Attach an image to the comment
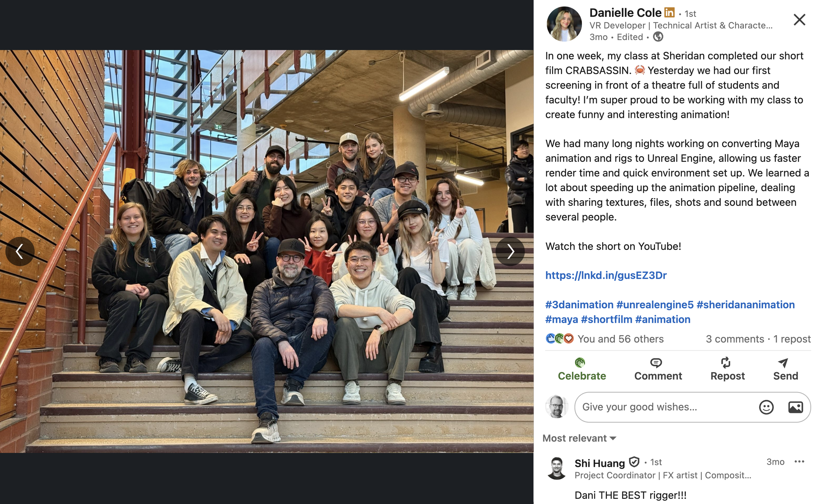The height and width of the screenshot is (504, 821). pyautogui.click(x=795, y=407)
